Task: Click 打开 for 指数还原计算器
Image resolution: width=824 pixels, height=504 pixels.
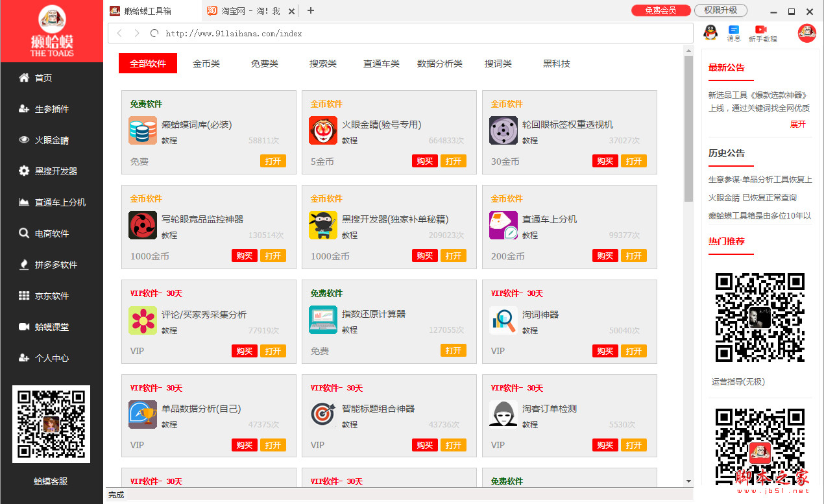Action: point(454,350)
